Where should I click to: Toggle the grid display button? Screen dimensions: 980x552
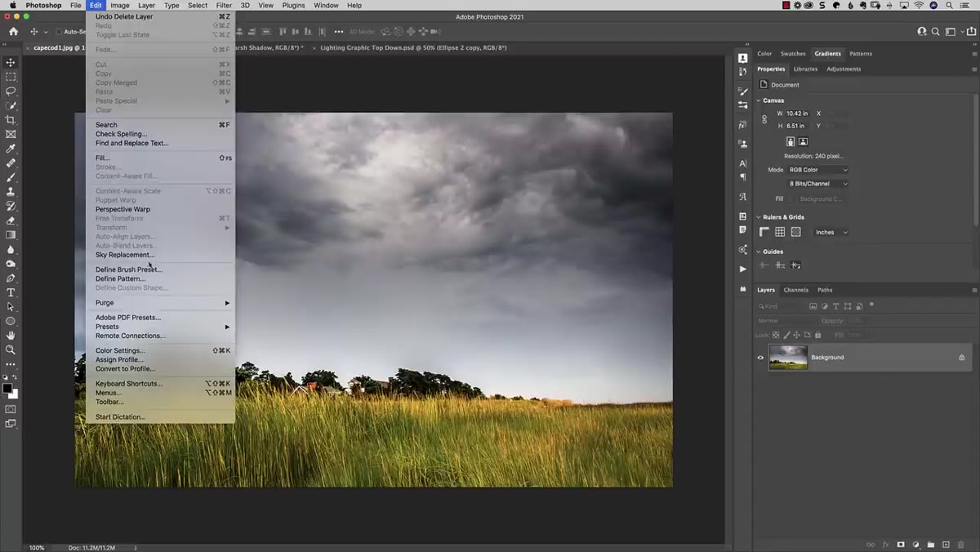click(x=780, y=232)
